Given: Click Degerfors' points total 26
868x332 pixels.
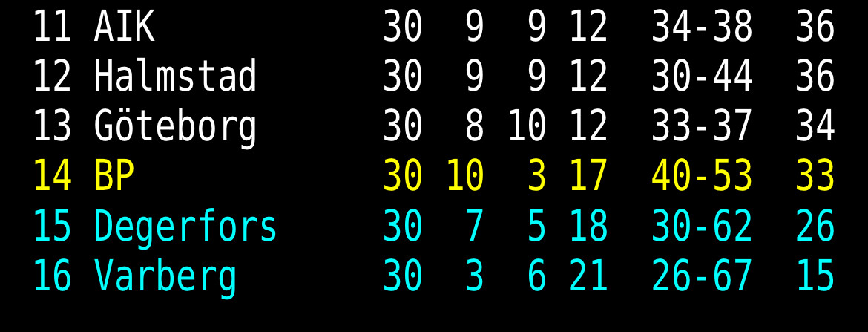Looking at the screenshot, I should 815,226.
